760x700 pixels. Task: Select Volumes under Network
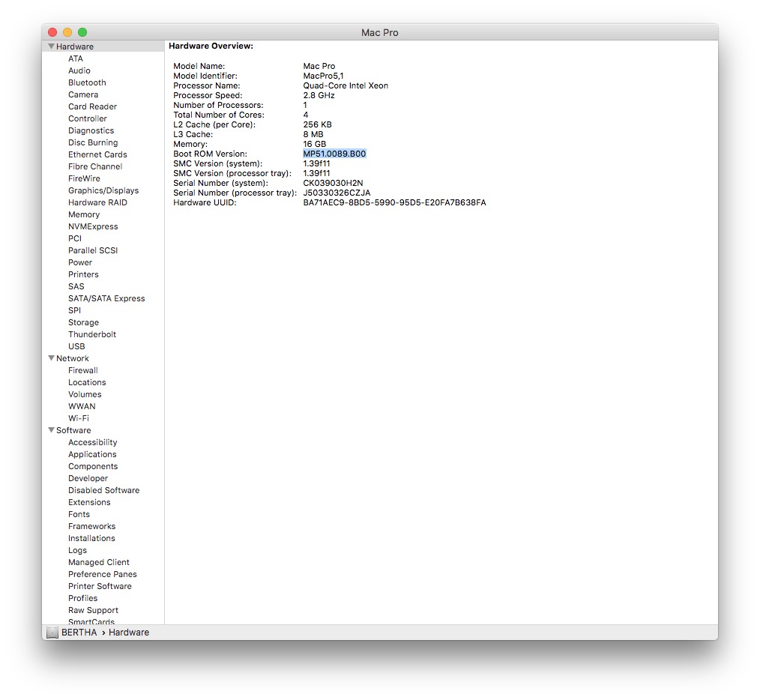point(85,395)
